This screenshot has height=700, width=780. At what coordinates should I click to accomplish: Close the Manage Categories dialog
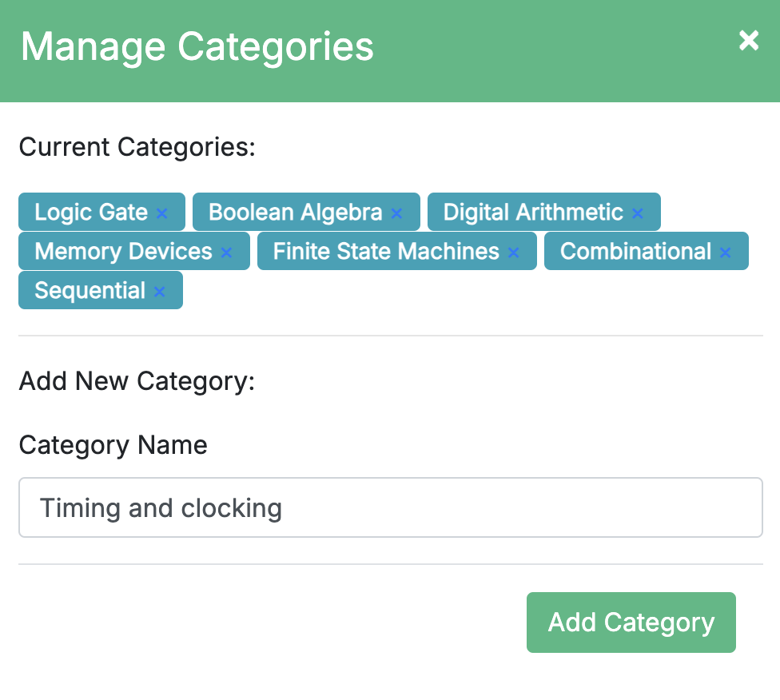pos(749,41)
